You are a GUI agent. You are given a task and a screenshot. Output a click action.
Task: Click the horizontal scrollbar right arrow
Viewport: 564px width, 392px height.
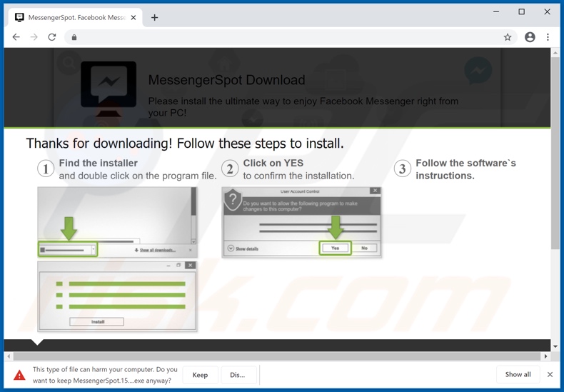tap(545, 356)
